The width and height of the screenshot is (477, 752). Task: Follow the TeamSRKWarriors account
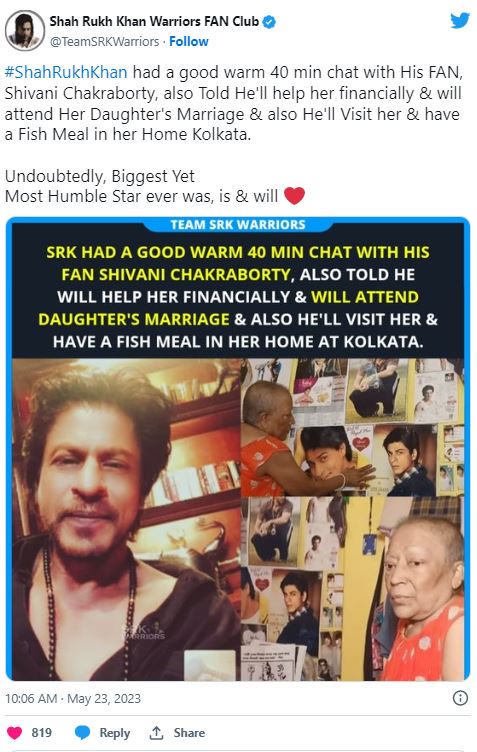[x=189, y=42]
